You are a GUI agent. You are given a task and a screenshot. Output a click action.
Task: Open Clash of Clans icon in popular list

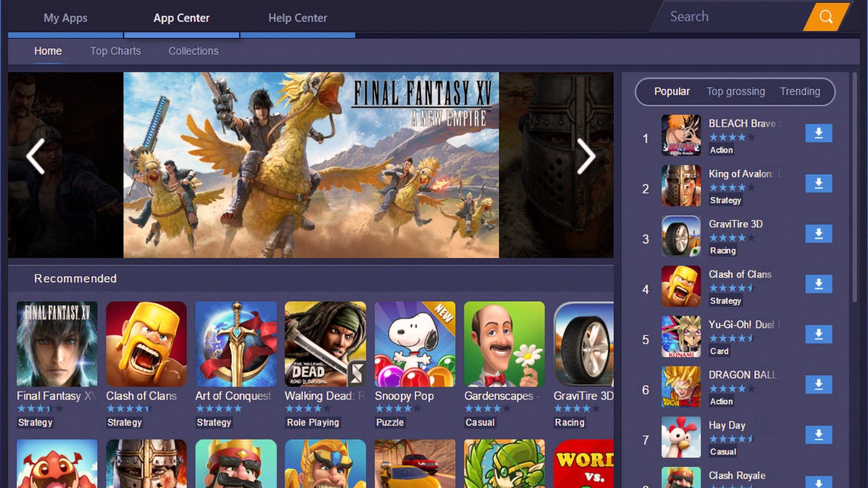(x=681, y=286)
